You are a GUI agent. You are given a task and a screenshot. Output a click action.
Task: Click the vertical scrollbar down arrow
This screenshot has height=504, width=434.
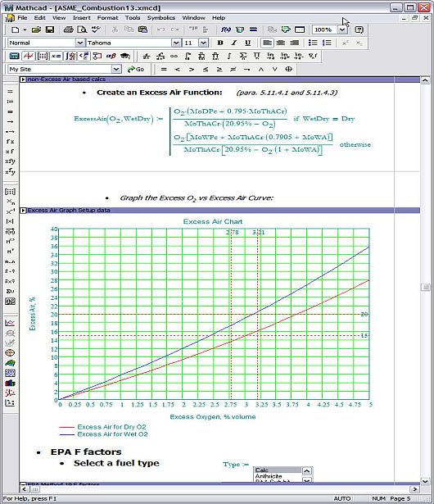point(425,481)
